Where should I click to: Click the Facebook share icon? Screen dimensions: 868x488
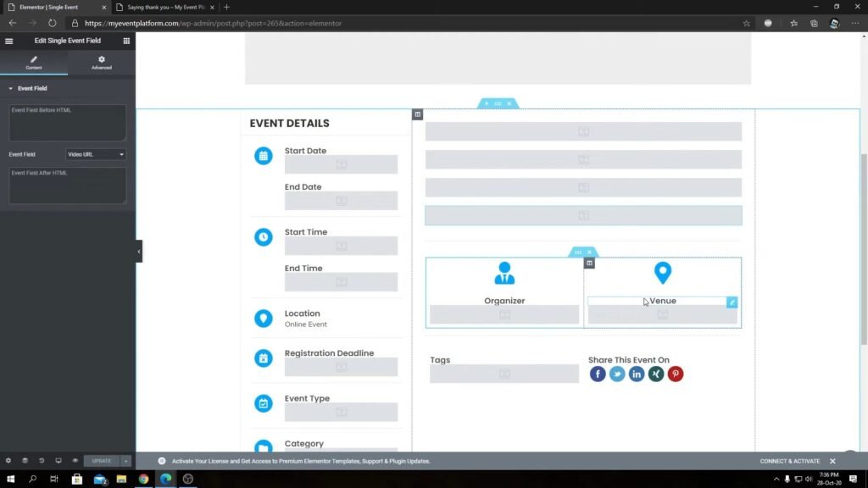[x=598, y=374]
